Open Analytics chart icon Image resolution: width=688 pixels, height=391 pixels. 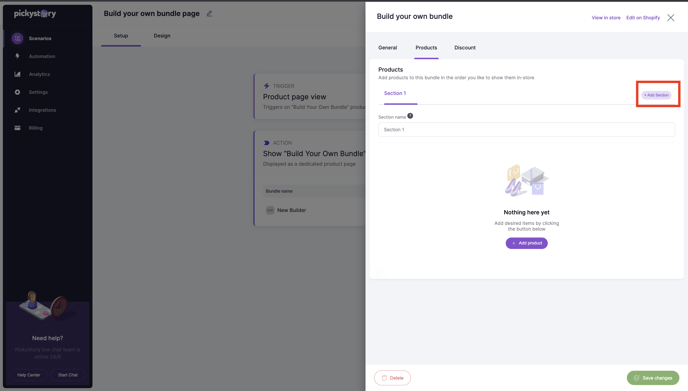[x=18, y=74]
